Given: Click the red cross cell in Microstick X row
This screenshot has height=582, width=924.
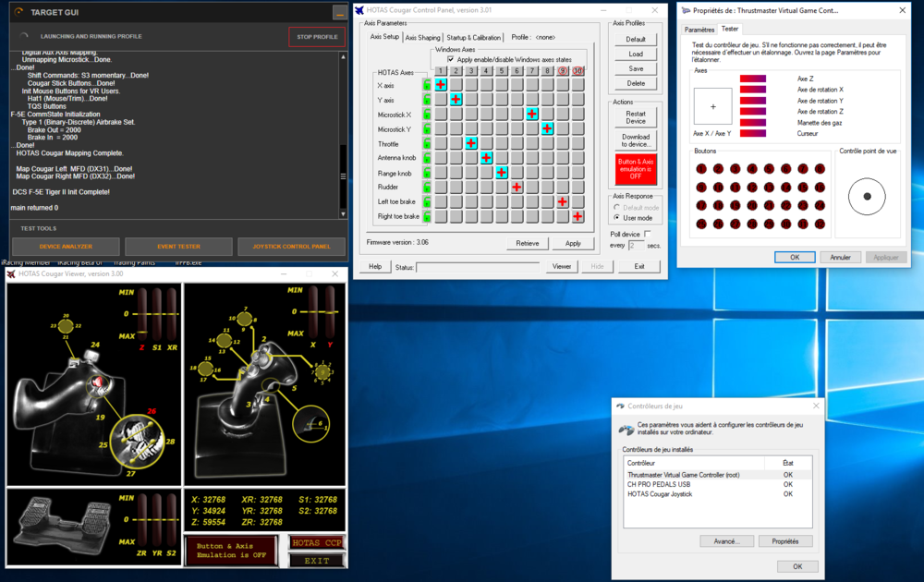Looking at the screenshot, I should tap(532, 115).
